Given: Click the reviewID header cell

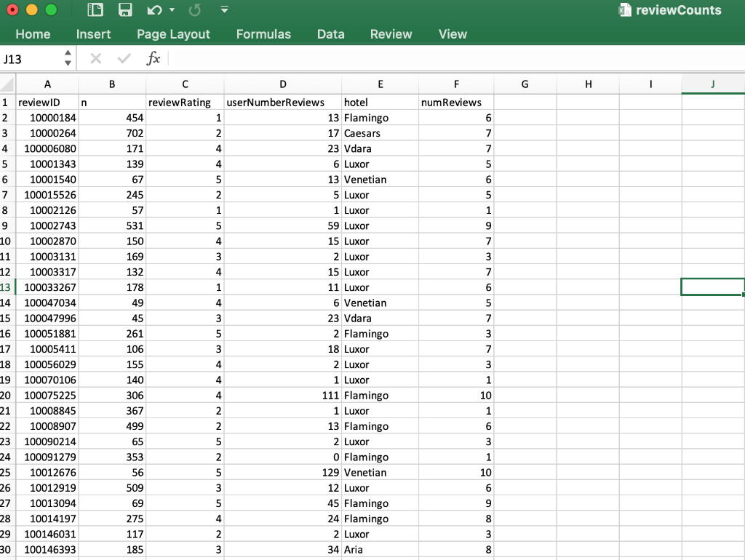Looking at the screenshot, I should tap(47, 103).
